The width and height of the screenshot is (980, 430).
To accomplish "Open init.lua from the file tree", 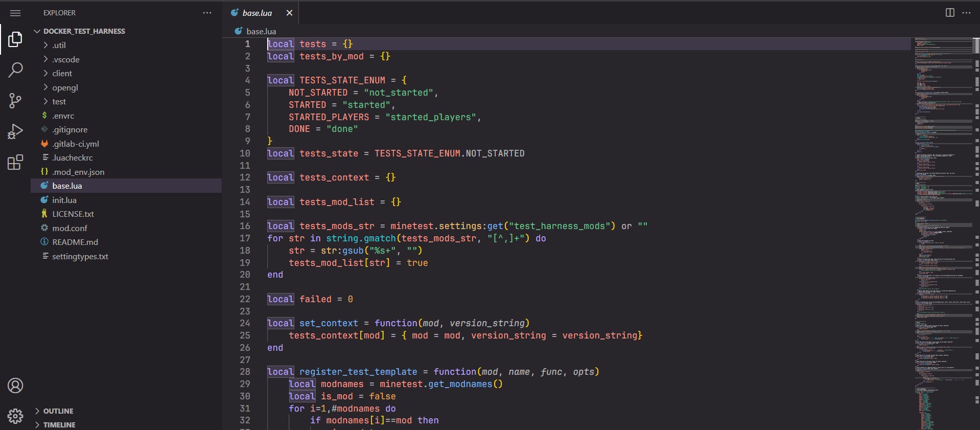I will point(64,200).
